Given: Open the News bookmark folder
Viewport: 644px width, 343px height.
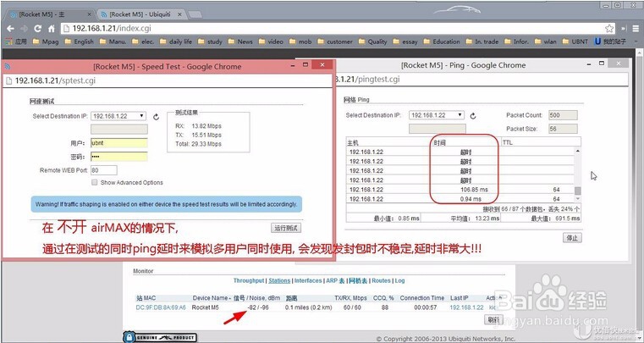Looking at the screenshot, I should pos(240,41).
